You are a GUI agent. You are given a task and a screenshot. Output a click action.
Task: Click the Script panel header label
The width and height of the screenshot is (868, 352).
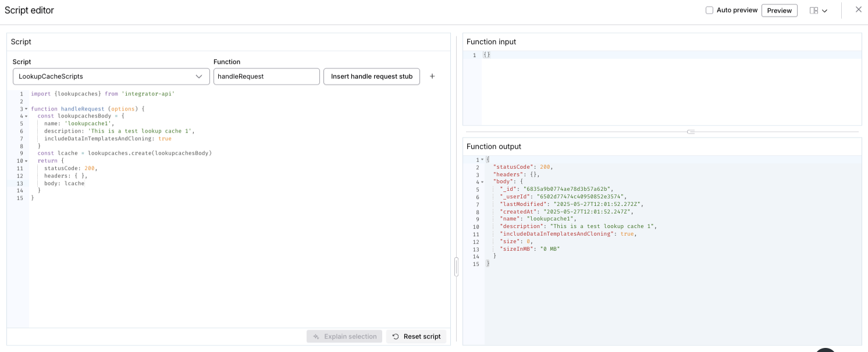click(x=21, y=42)
